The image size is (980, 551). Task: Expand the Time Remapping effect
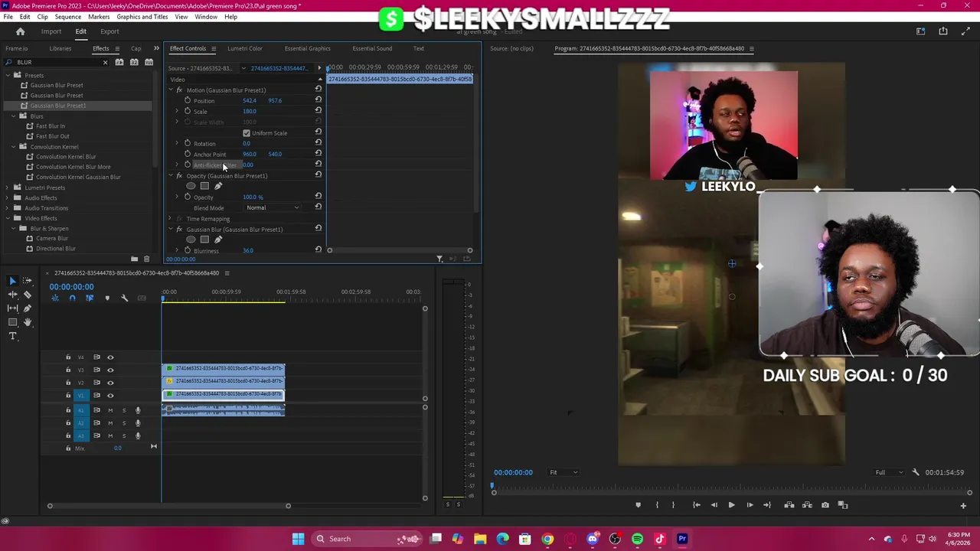point(171,219)
